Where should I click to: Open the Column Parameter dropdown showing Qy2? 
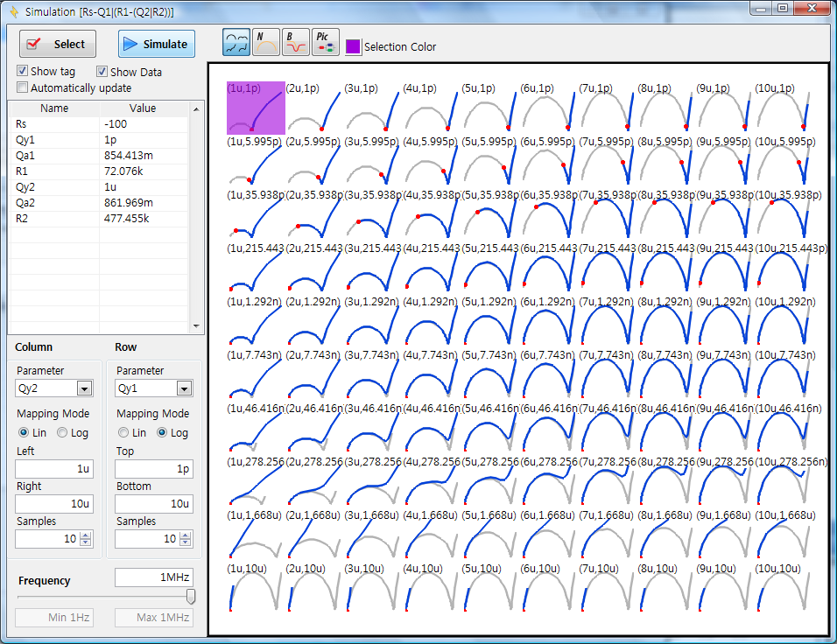coord(54,388)
